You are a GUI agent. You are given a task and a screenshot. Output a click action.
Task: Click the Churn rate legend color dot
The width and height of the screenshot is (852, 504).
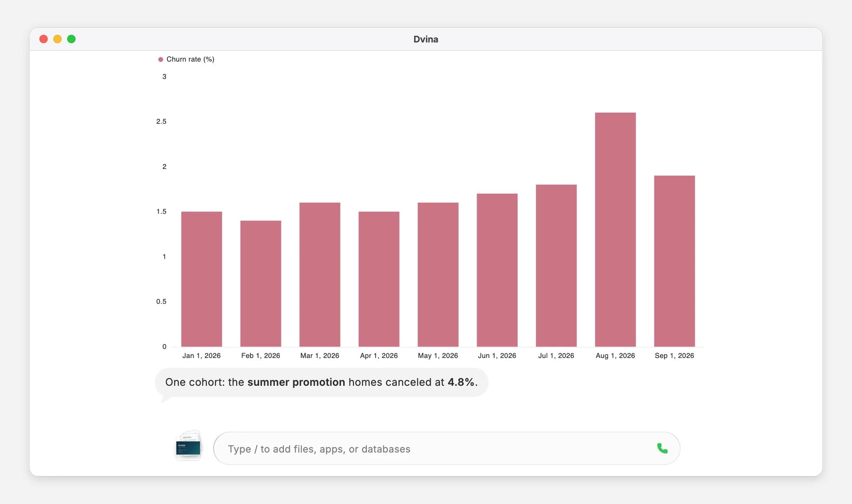160,60
